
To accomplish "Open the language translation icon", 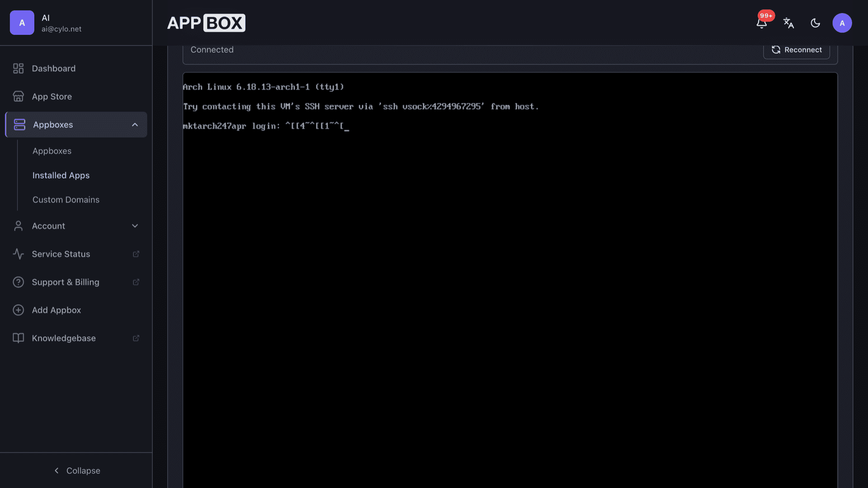I will coord(788,23).
